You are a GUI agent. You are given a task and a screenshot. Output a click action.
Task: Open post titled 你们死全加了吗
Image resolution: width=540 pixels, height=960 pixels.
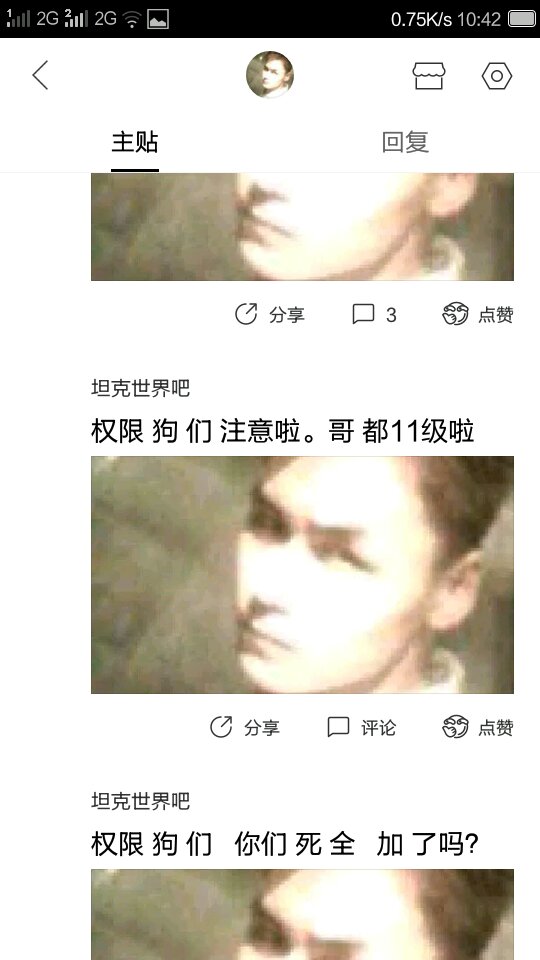click(x=285, y=845)
